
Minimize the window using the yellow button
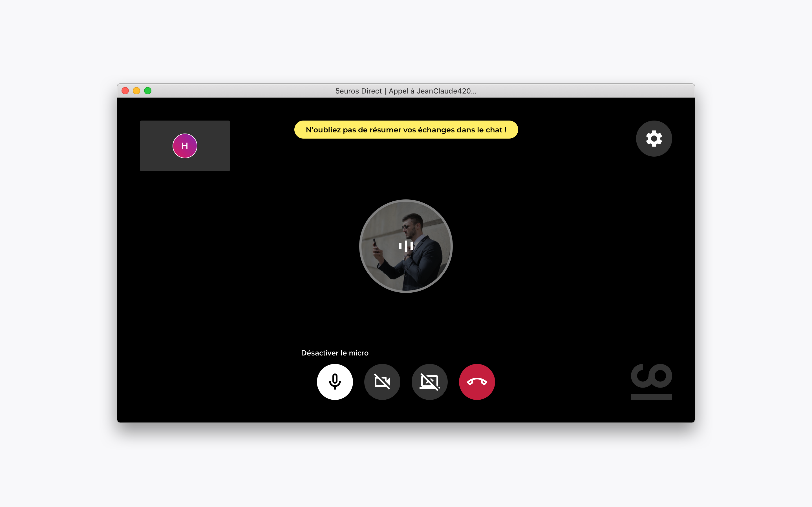pos(136,91)
